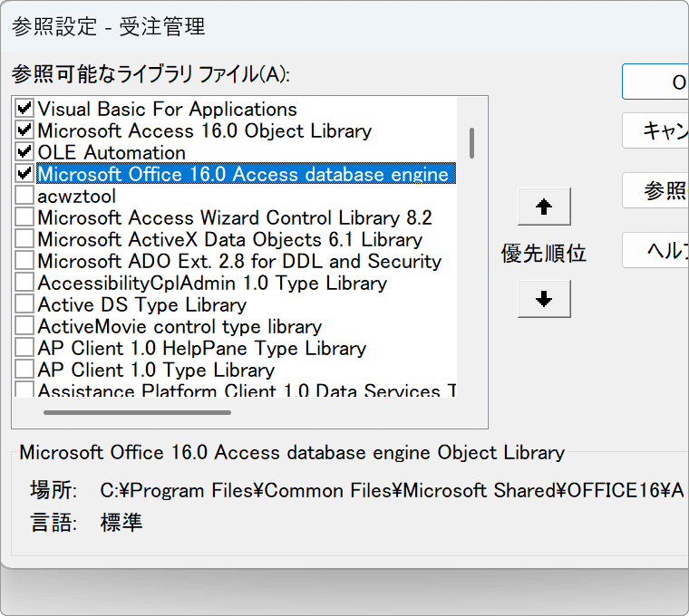Uncheck Microsoft Access 16.0 Object Library

24,130
